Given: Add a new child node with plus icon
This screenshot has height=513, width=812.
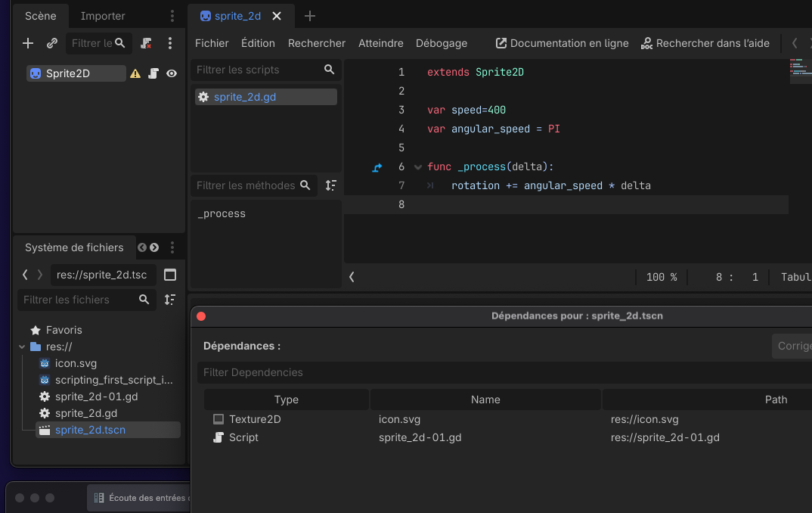Looking at the screenshot, I should [28, 43].
